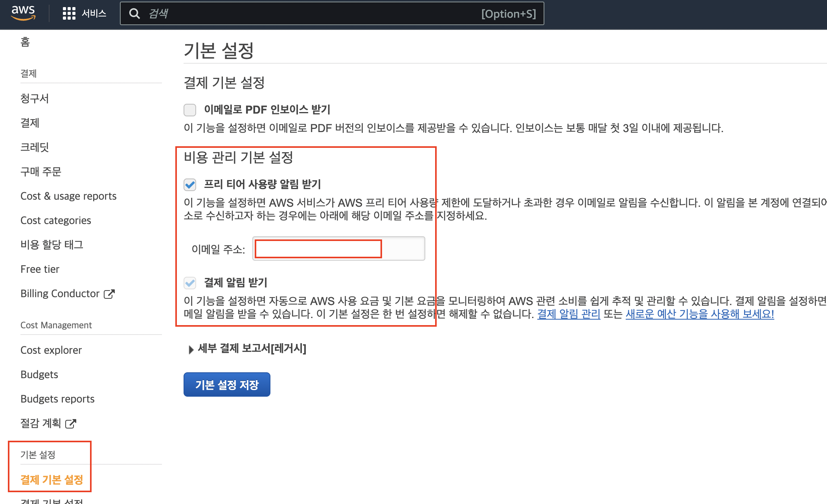Open the 서비스 menu
This screenshot has width=827, height=504.
94,13
